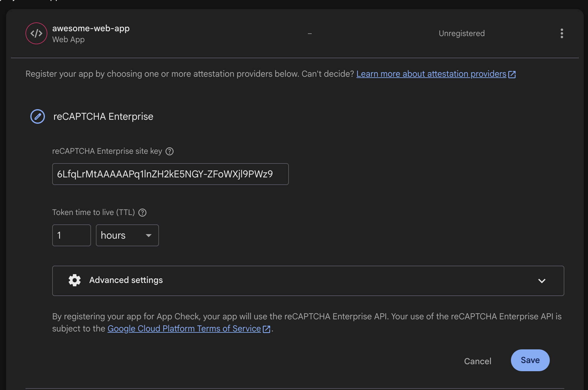Expand the Advanced settings chevron

(542, 281)
